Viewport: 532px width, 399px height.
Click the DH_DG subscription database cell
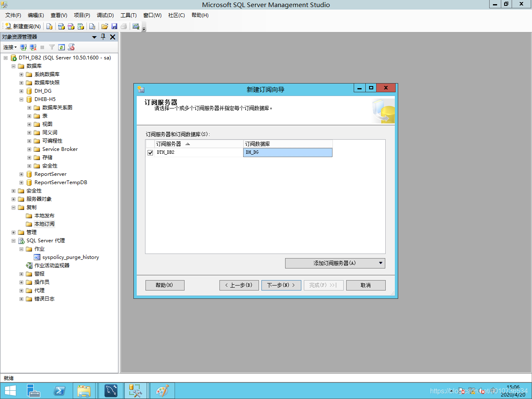[x=288, y=153]
